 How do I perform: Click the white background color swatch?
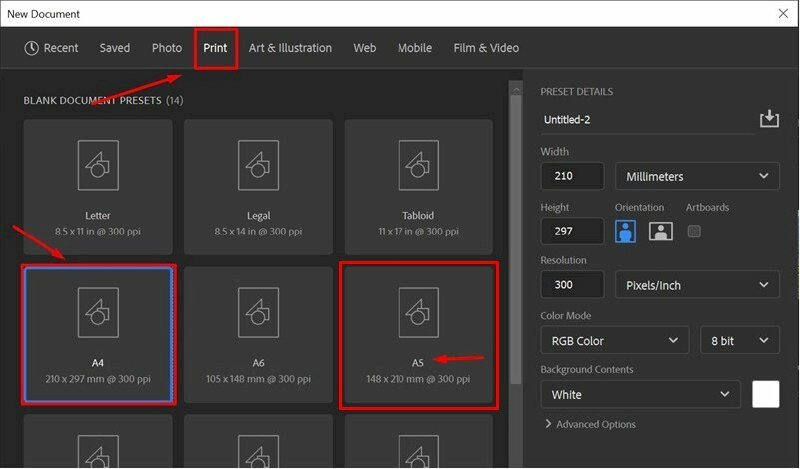(765, 394)
